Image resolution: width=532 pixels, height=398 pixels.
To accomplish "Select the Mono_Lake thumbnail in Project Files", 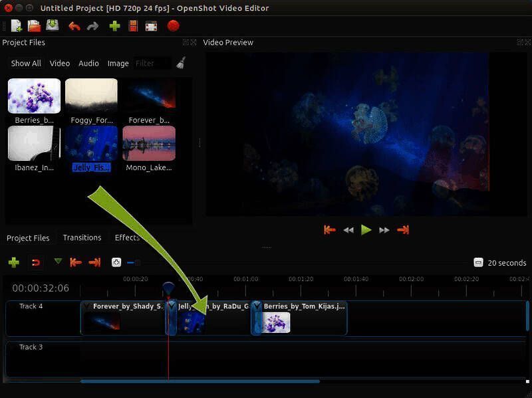I will click(x=149, y=144).
